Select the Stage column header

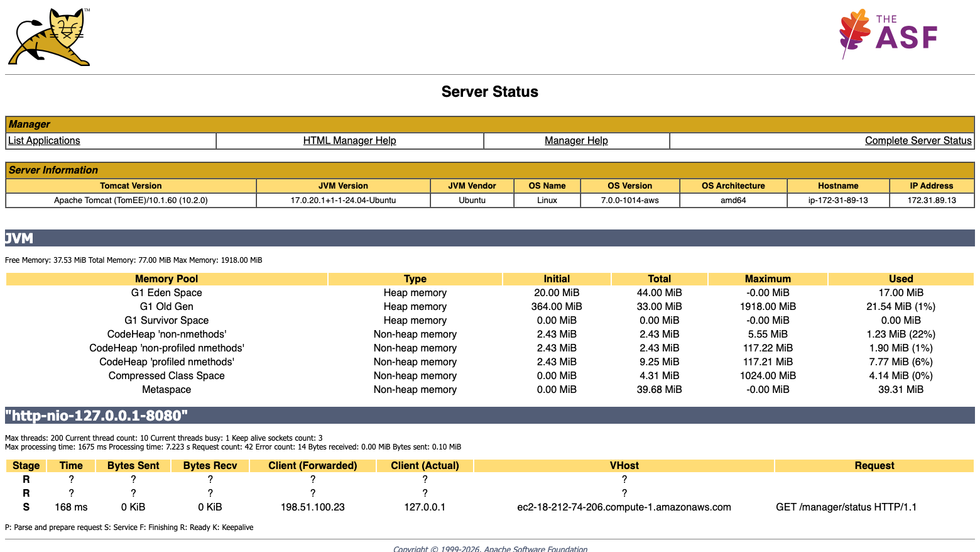pyautogui.click(x=26, y=466)
